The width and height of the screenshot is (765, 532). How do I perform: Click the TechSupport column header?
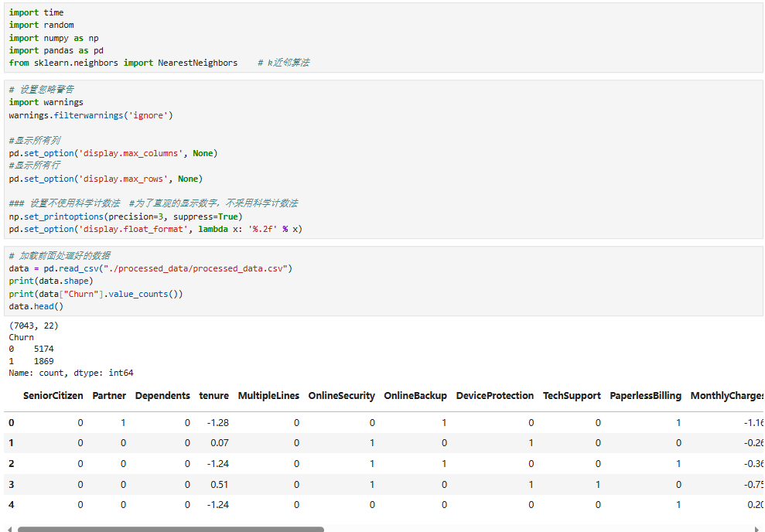(x=572, y=396)
